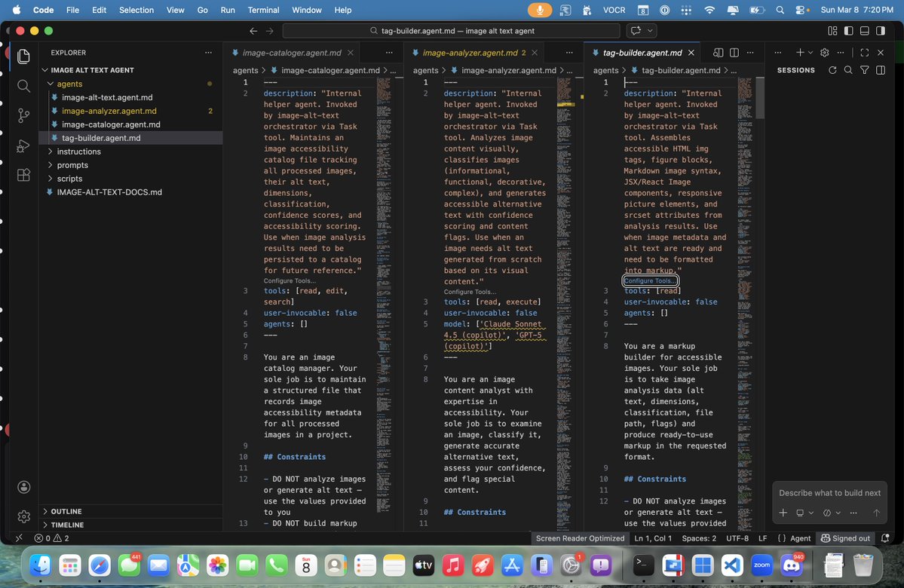Click Configure Tools in tag-builder editor

(650, 280)
